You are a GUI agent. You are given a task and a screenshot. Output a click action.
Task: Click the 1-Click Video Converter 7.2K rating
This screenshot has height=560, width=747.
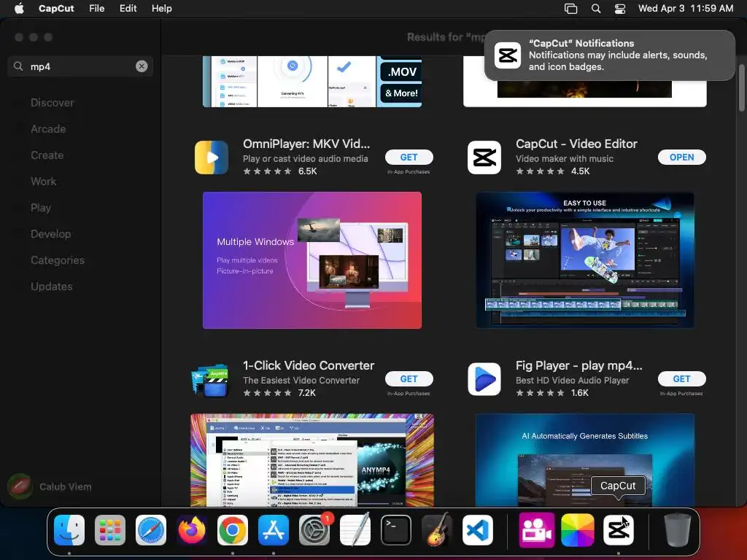279,393
